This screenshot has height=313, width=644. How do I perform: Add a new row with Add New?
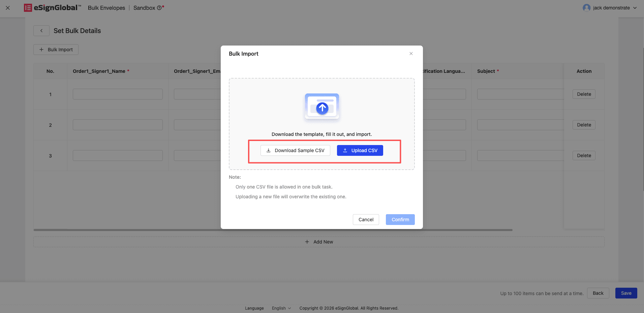(x=319, y=242)
